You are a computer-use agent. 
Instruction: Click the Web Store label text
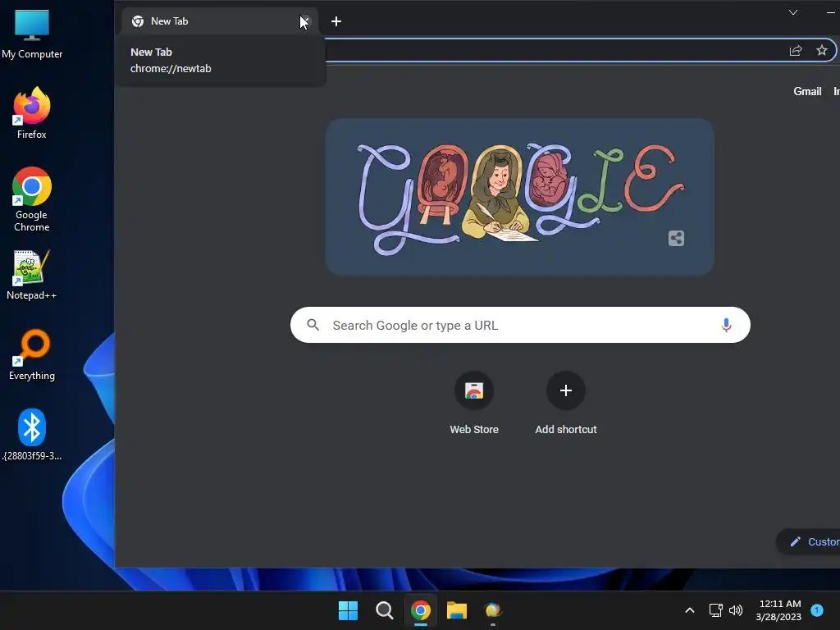coord(474,430)
